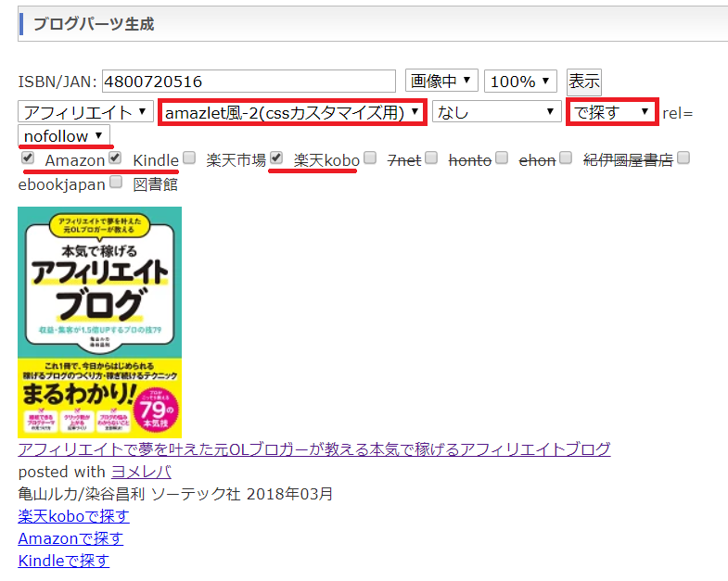Click the 表示 button
This screenshot has height=581, width=728.
pyautogui.click(x=584, y=82)
